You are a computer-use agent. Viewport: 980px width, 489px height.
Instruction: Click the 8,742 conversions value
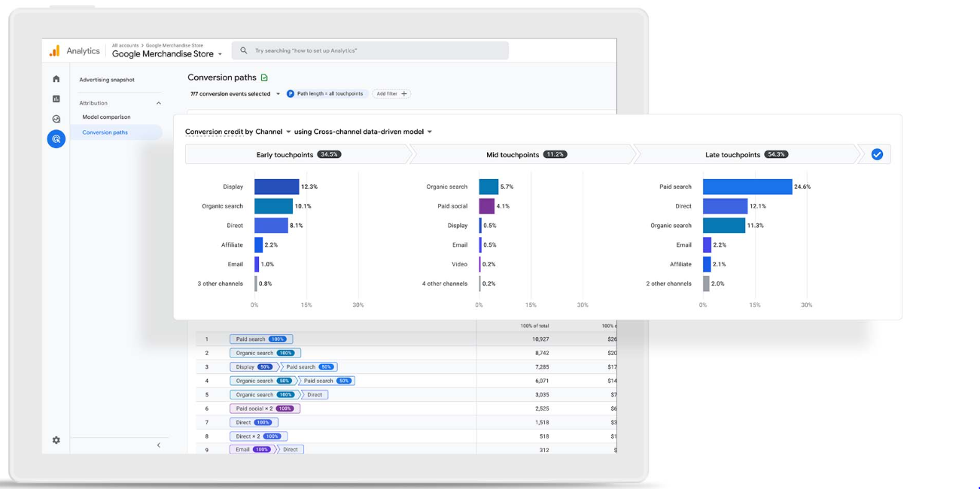(x=542, y=353)
